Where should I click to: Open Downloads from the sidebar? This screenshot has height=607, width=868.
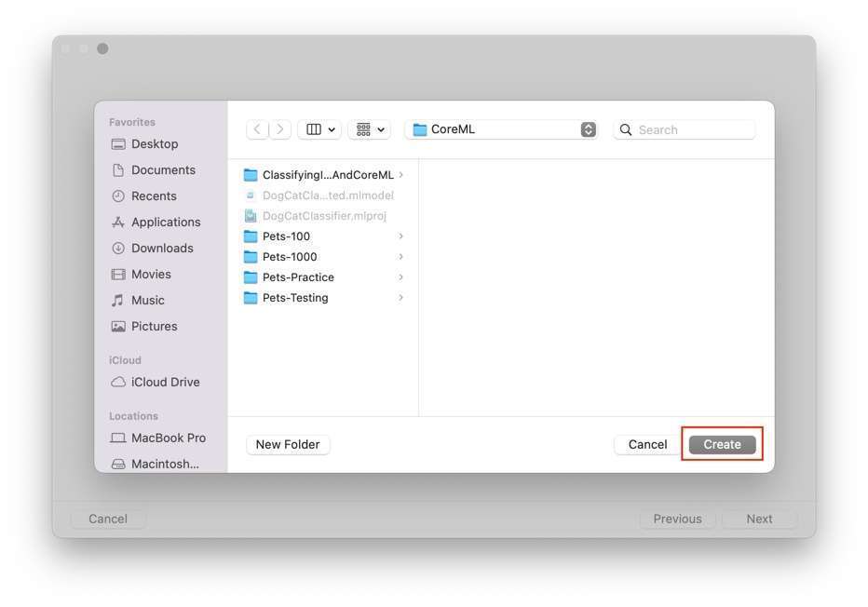[162, 249]
